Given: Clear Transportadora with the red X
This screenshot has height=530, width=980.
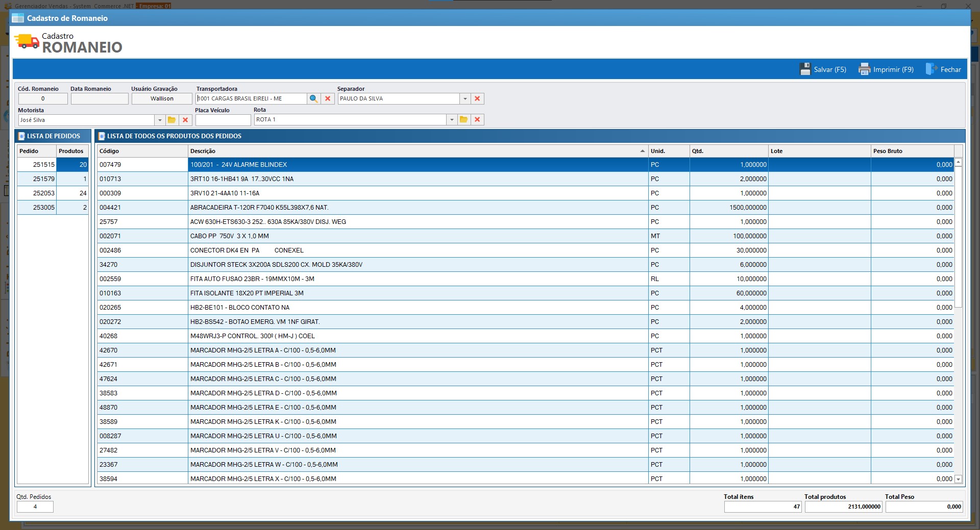Looking at the screenshot, I should click(x=328, y=98).
